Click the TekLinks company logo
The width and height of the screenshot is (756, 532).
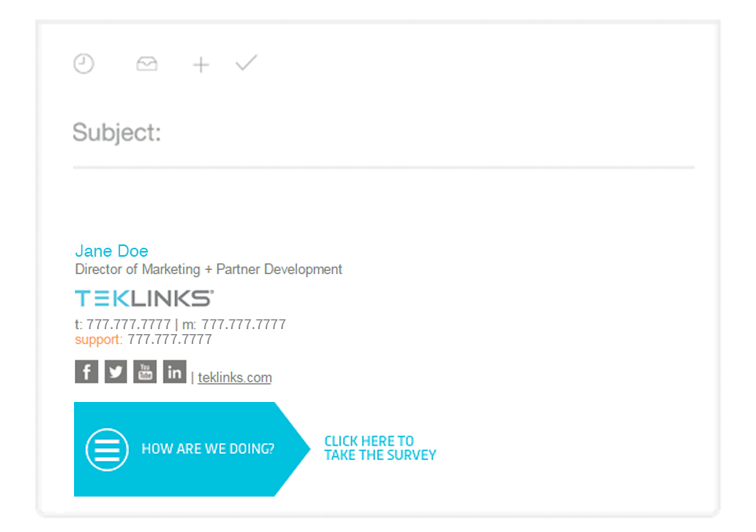pyautogui.click(x=144, y=298)
